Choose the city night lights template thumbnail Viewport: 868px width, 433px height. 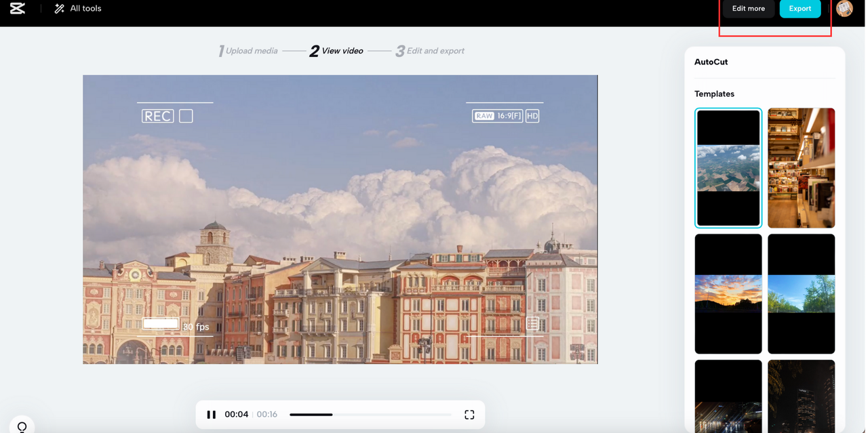click(x=728, y=396)
